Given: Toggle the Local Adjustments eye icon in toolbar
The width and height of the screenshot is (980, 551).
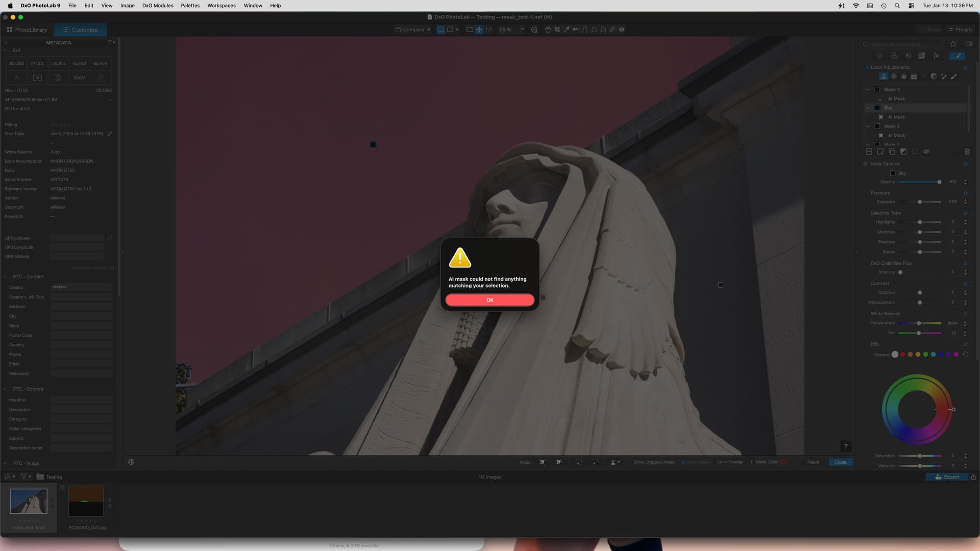Looking at the screenshot, I should coord(622,30).
